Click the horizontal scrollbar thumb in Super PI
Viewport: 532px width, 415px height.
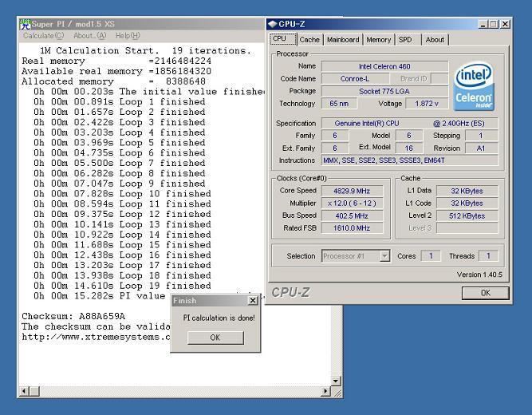coord(34,391)
